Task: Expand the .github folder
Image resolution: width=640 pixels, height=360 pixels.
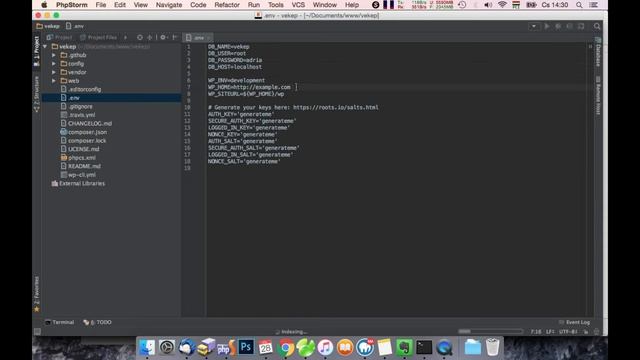Action: pos(54,55)
